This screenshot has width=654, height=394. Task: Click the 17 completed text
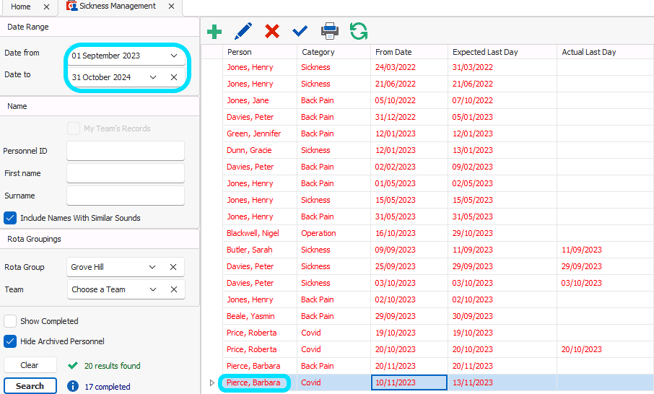click(x=108, y=386)
